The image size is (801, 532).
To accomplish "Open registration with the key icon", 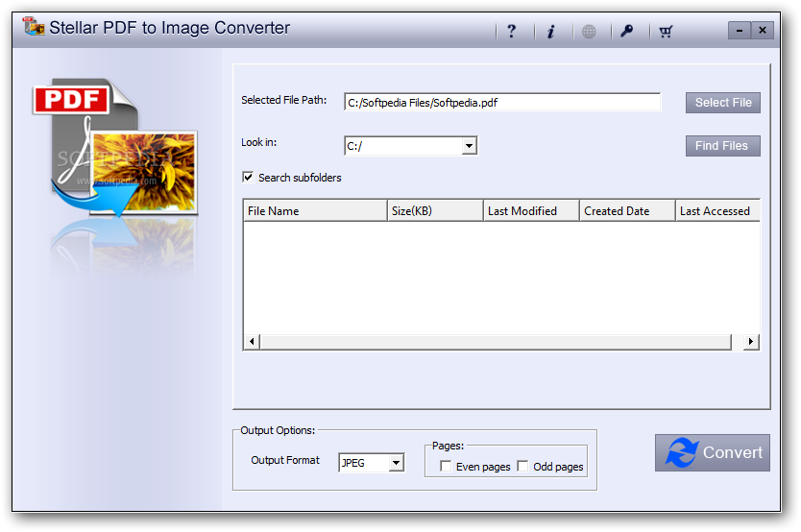I will click(x=627, y=32).
